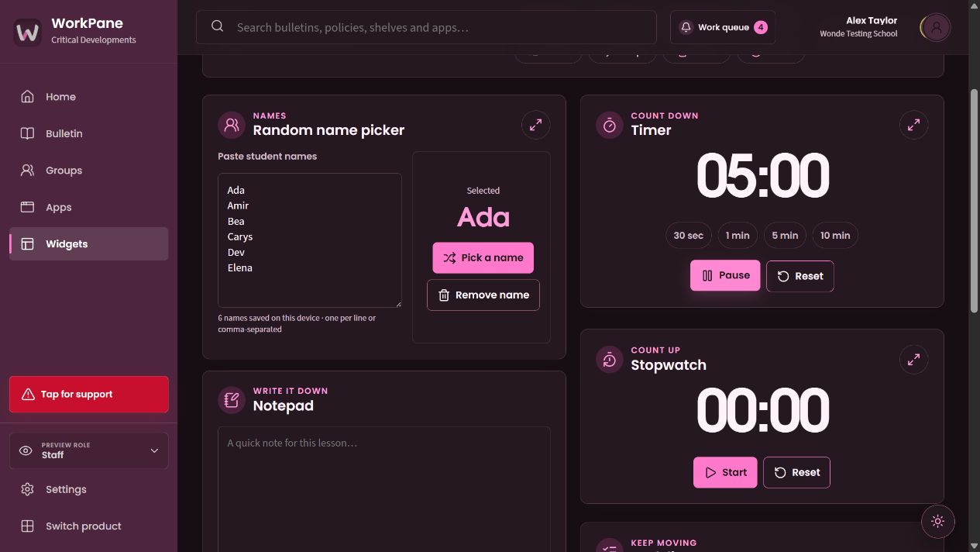The image size is (980, 552).
Task: Click Pick a name button
Action: pyautogui.click(x=483, y=257)
